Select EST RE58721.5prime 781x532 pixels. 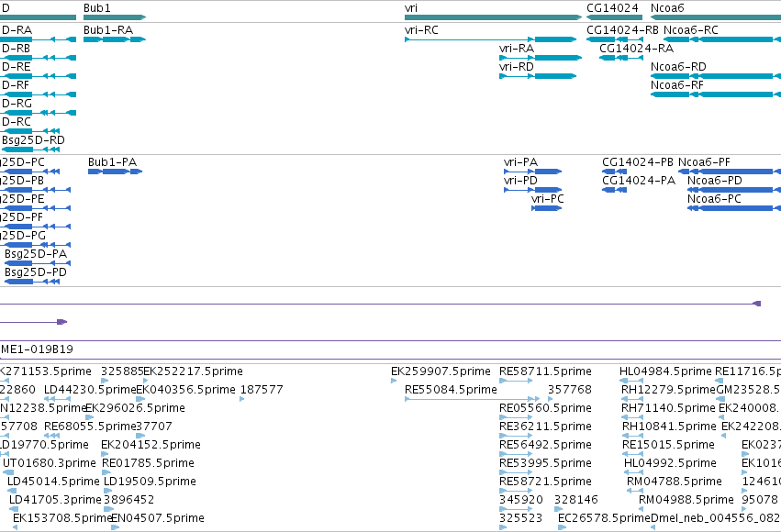[545, 482]
